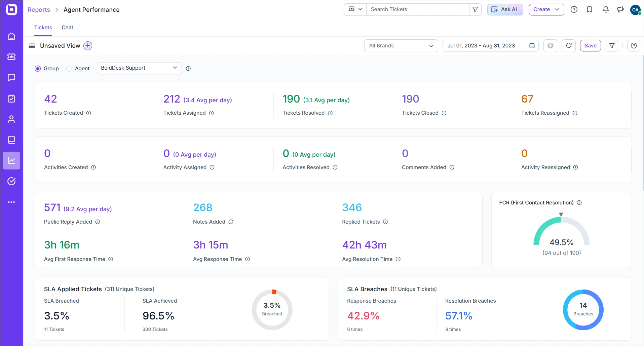Open the date range picker
Screen dimensions: 644x346
click(x=490, y=46)
